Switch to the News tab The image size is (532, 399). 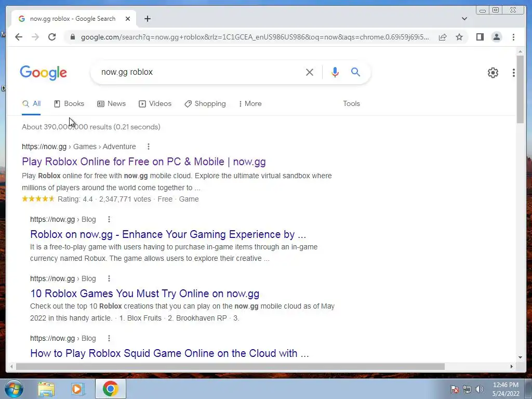[x=112, y=104]
